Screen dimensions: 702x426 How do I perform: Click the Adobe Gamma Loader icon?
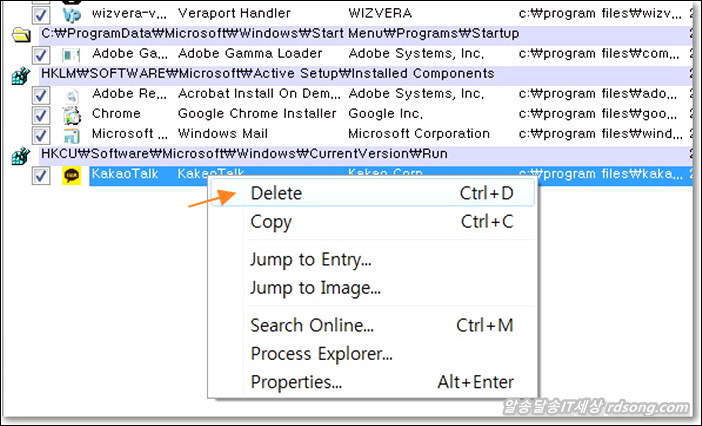[71, 54]
